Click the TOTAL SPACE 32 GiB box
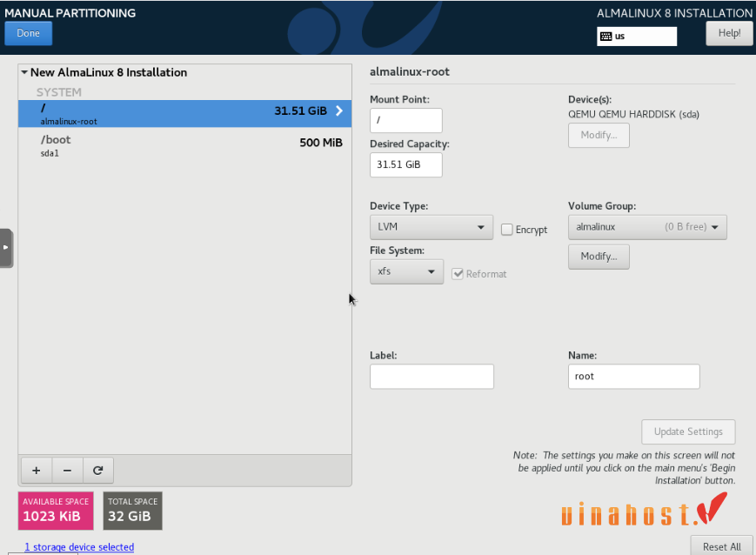Screen dimensions: 756x555 [x=132, y=511]
